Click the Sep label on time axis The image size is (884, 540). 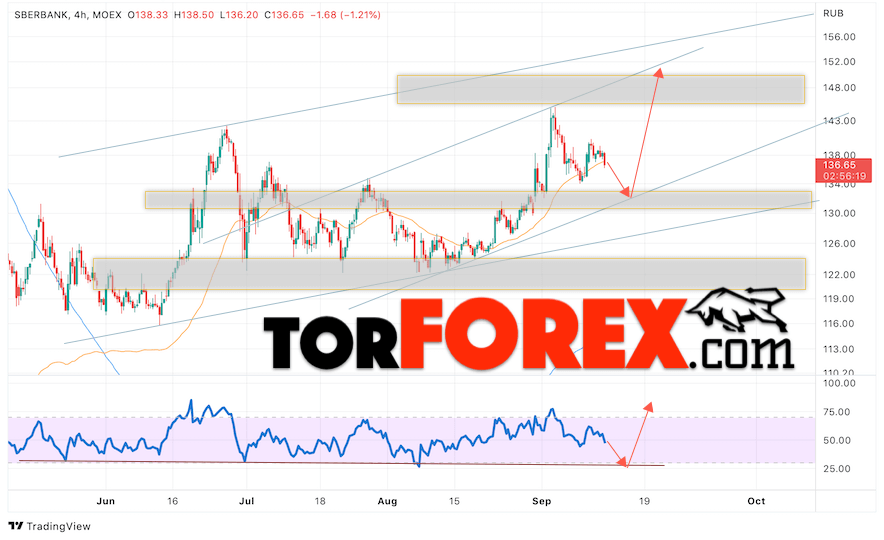click(x=542, y=501)
